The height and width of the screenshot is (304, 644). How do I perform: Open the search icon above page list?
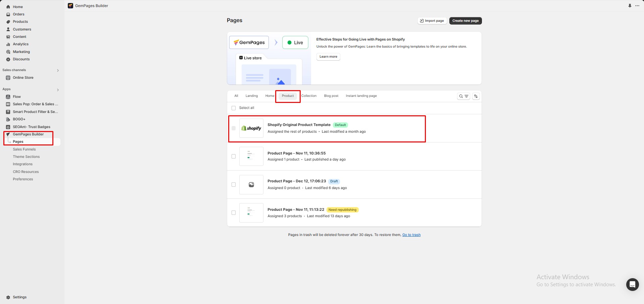[460, 96]
